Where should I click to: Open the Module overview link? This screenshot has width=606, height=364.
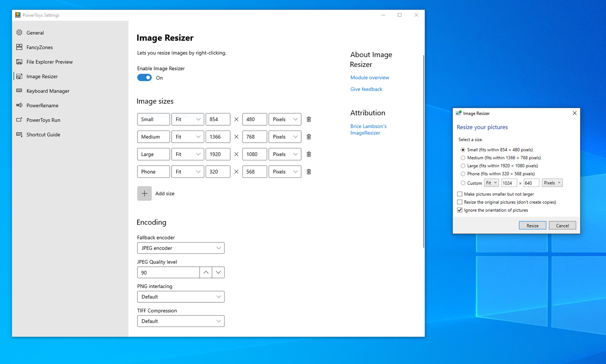click(369, 78)
